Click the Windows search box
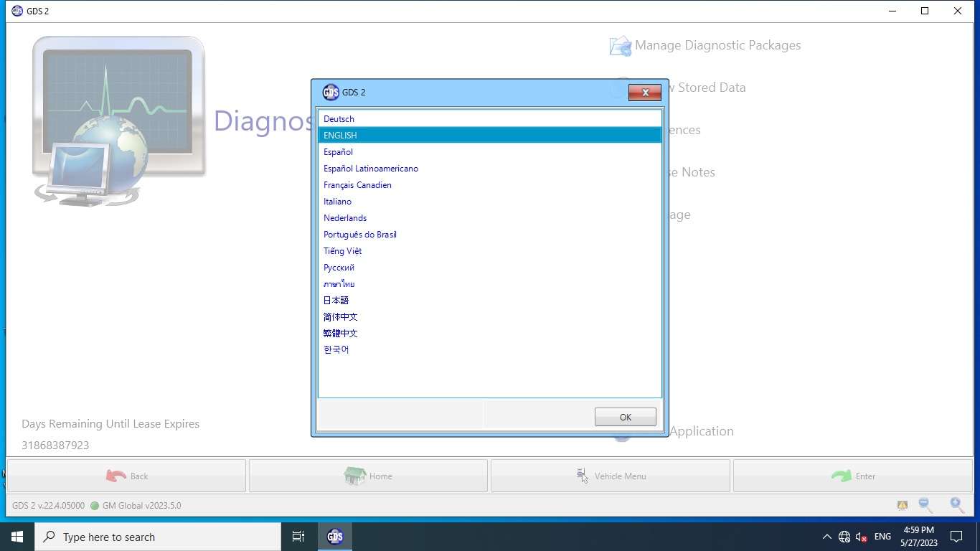 click(158, 537)
